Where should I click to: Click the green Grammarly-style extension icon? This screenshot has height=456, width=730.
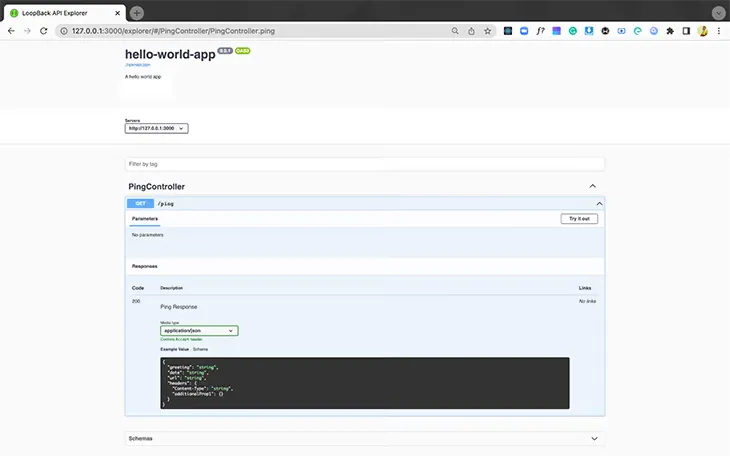click(573, 31)
